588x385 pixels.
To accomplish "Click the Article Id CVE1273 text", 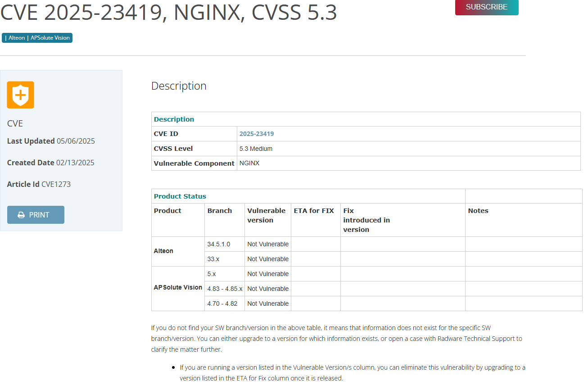I will click(39, 184).
